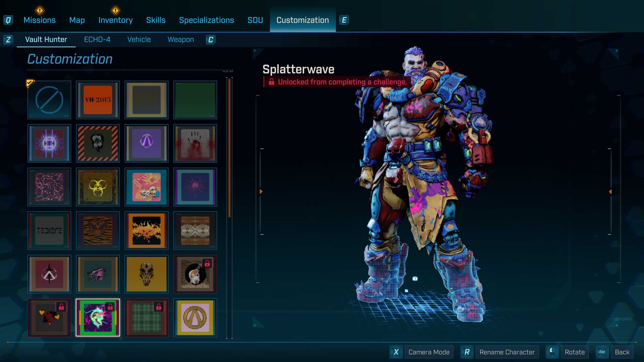The image size is (644, 362).
Task: Open the Vehicle customization sub-tab
Action: coord(139,39)
